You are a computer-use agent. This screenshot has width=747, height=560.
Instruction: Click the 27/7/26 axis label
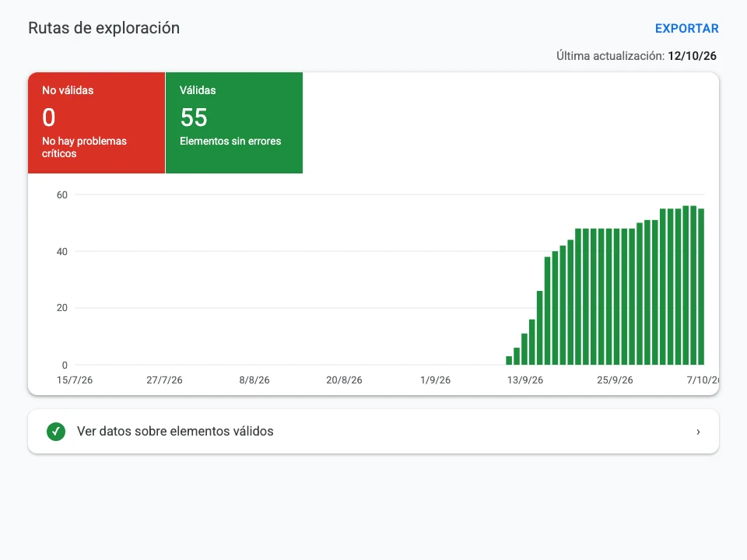[x=164, y=380]
